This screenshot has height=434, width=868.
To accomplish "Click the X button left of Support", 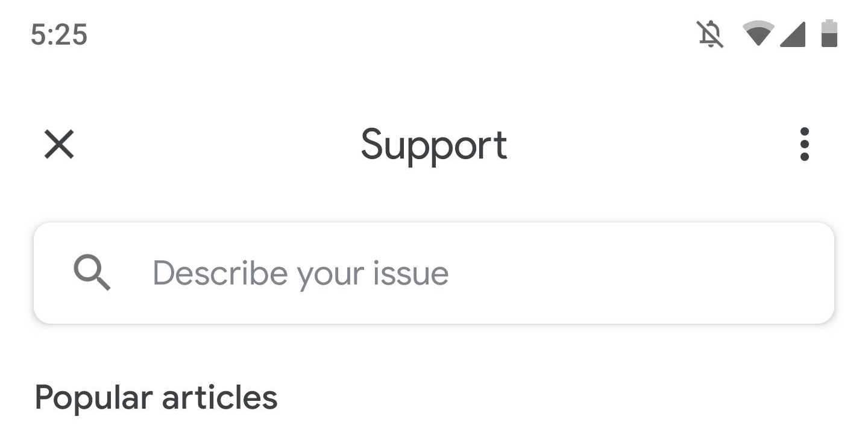I will [x=59, y=145].
